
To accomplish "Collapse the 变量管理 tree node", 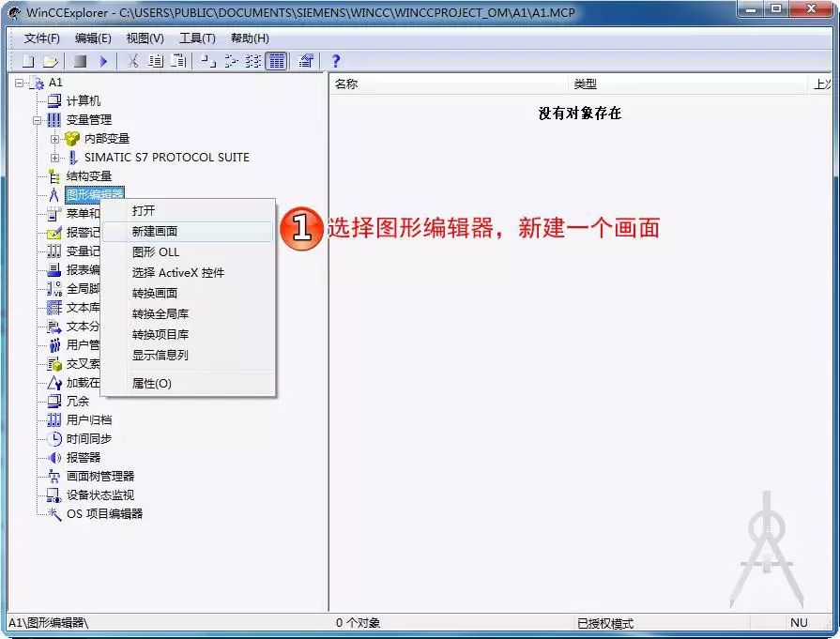I will click(x=37, y=120).
